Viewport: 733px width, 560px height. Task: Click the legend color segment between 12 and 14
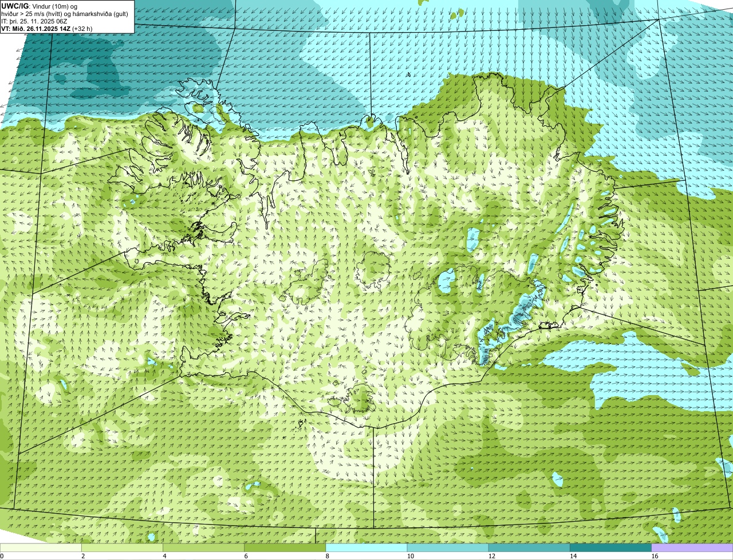coord(529,547)
